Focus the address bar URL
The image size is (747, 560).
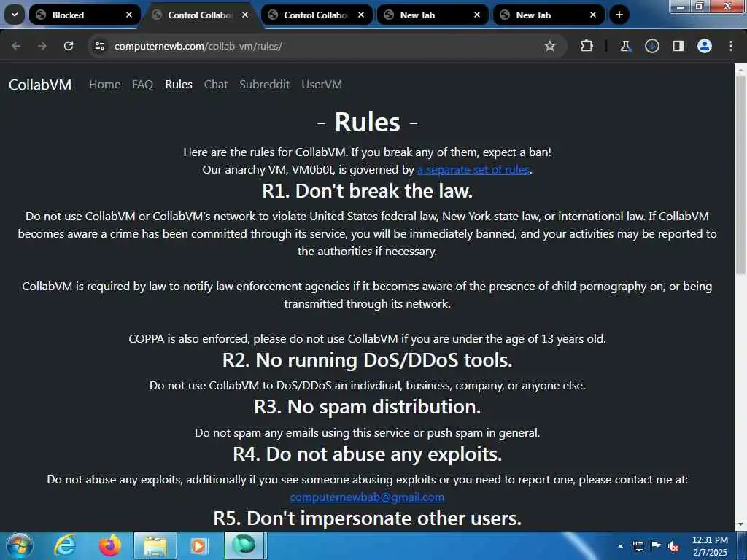pos(198,46)
